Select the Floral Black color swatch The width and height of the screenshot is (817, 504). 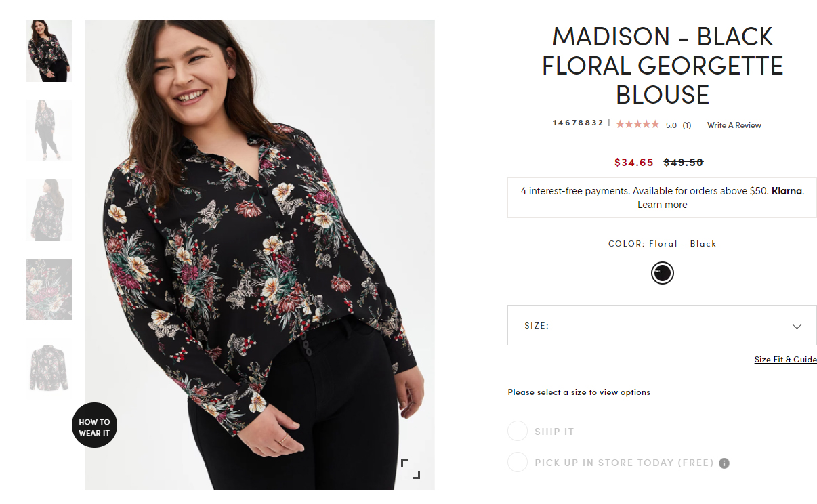coord(662,273)
